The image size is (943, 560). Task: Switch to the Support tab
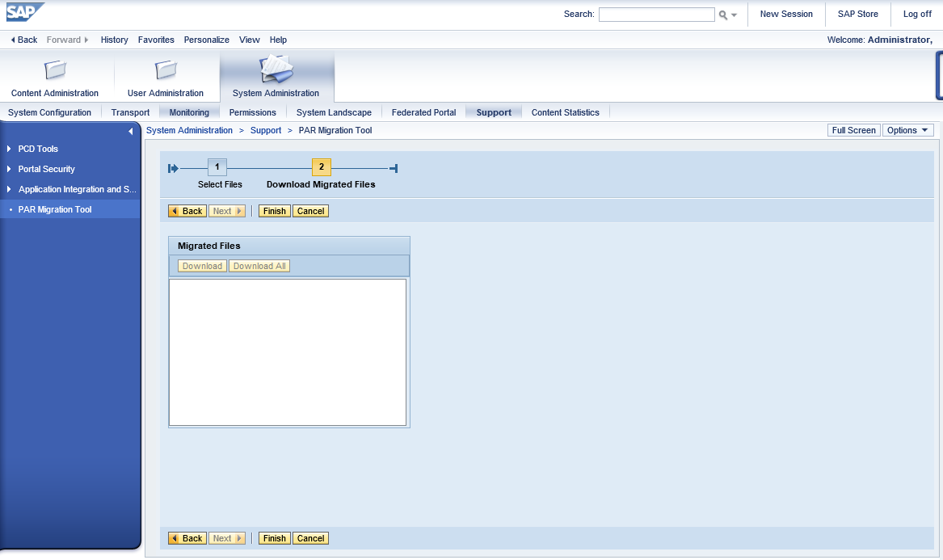pos(494,112)
